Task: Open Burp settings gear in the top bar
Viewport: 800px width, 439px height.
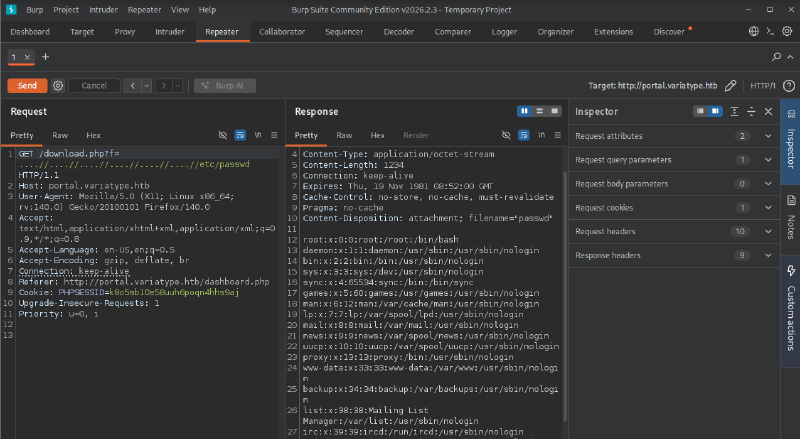Action: (787, 31)
